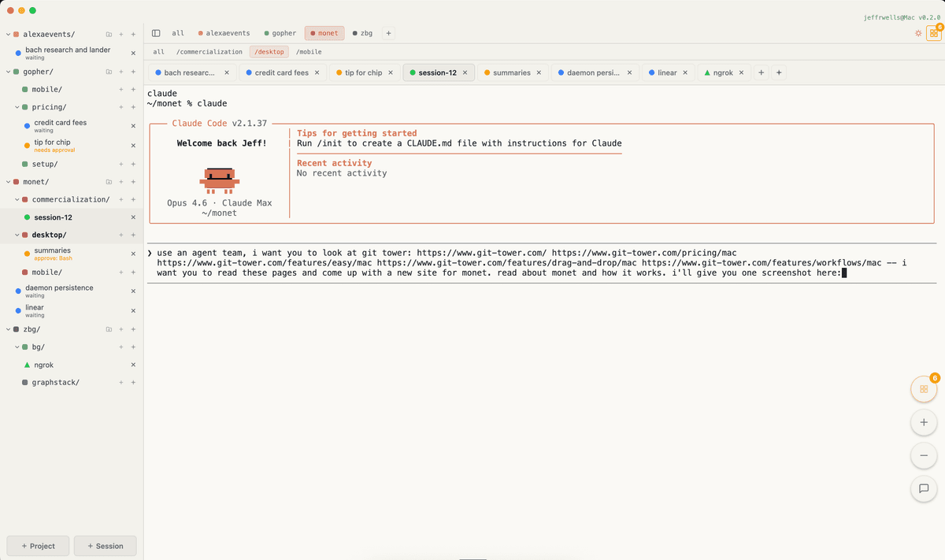Click the + Session button
Screen dimensions: 945x560
click(x=105, y=546)
